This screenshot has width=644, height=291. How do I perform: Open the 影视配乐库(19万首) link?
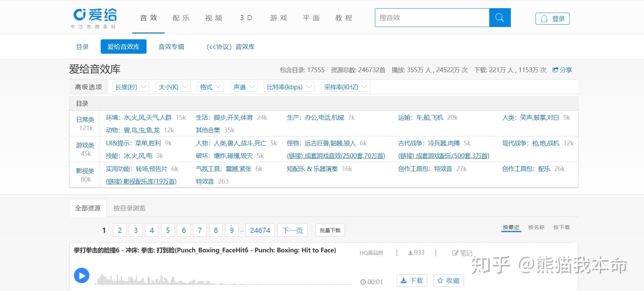point(141,182)
